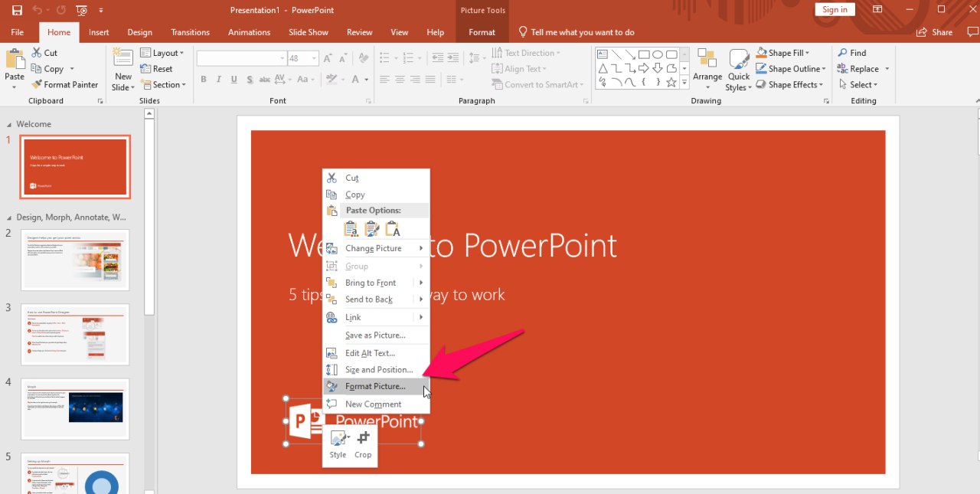Click the Share button
Viewport: 980px width, 494px height.
pyautogui.click(x=935, y=32)
